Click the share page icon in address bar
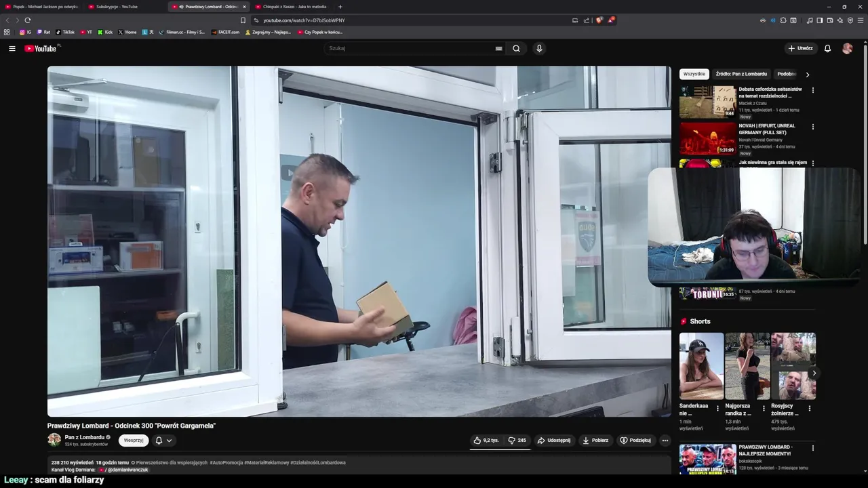This screenshot has height=488, width=868. (587, 20)
